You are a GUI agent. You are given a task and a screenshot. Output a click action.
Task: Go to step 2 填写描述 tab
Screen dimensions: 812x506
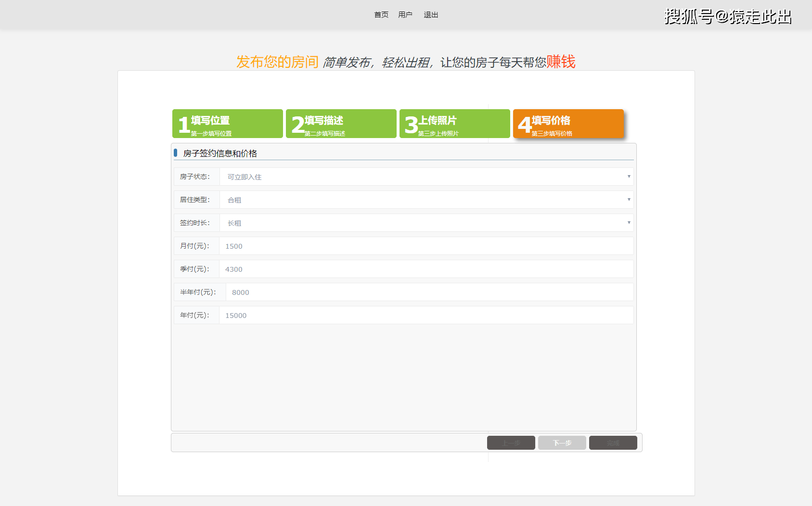coord(341,124)
